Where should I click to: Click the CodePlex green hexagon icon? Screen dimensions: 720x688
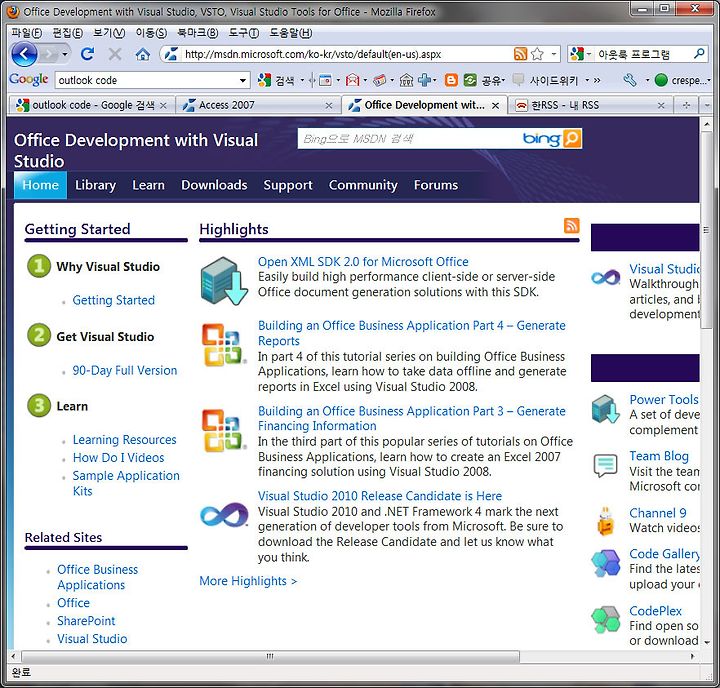coord(606,620)
